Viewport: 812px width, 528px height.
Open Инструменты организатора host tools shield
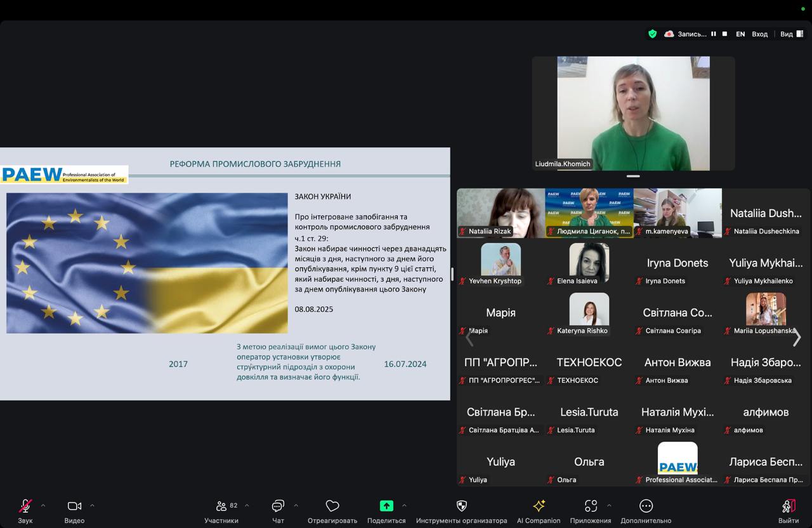click(461, 506)
